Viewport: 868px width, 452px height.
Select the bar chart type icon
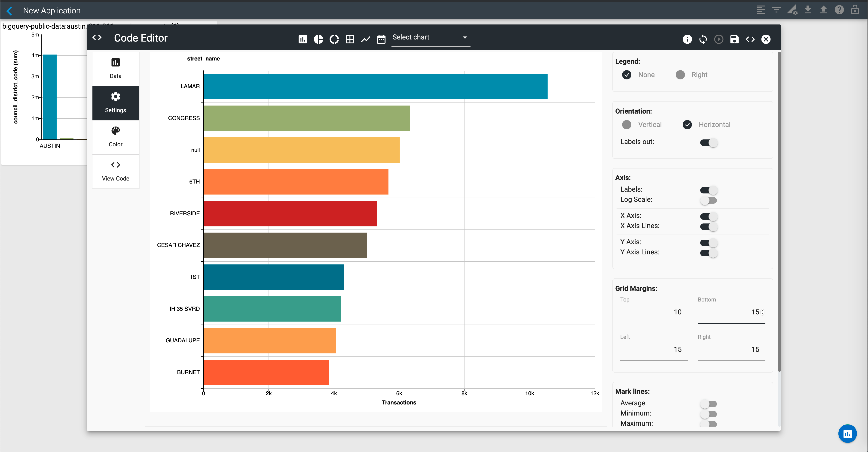point(303,39)
